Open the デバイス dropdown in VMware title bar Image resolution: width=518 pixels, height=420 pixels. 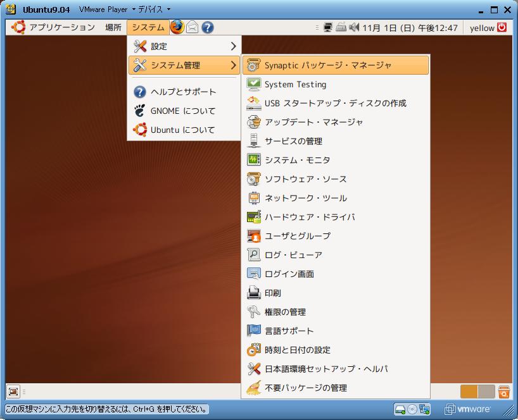pos(154,9)
